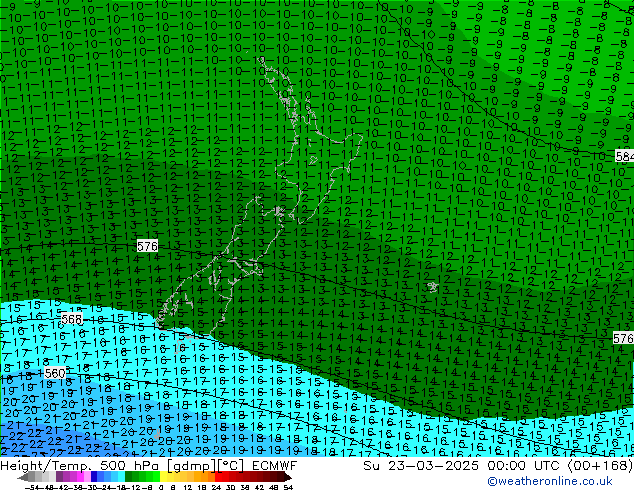
Task: Click the 584 height contour label
Action: coord(624,156)
